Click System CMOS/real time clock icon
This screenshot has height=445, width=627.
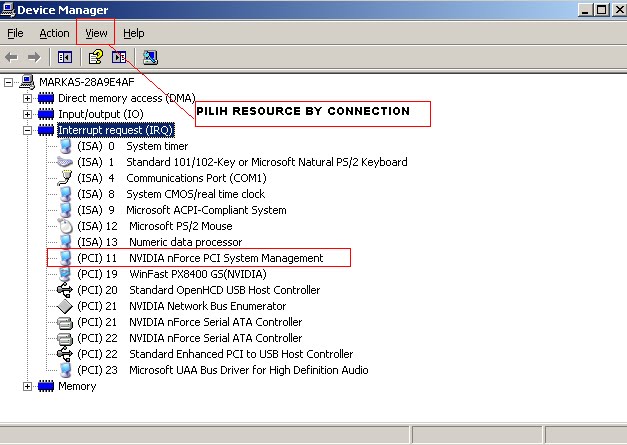[x=65, y=194]
